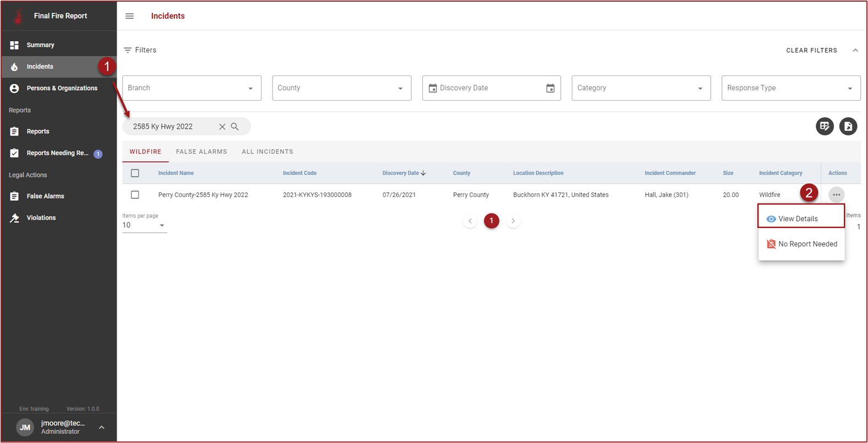Image resolution: width=868 pixels, height=443 pixels.
Task: Open the Discovery Date calendar picker icon
Action: tap(550, 88)
